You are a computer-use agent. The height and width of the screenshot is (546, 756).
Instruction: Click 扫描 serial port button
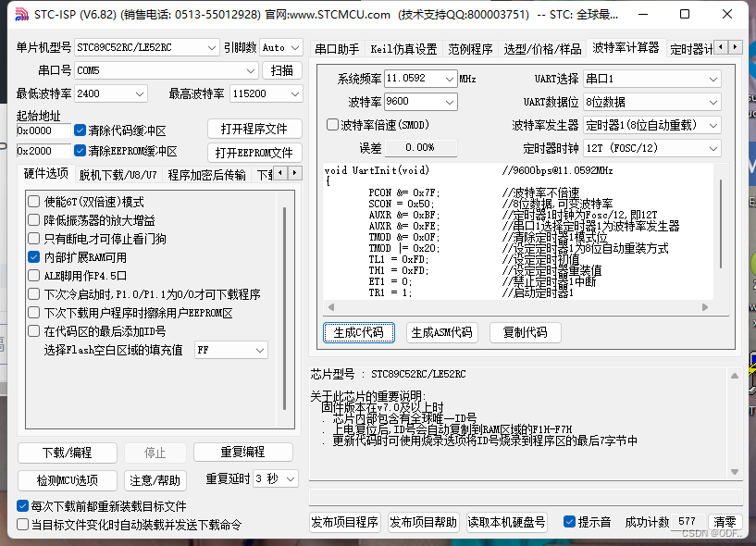[282, 70]
